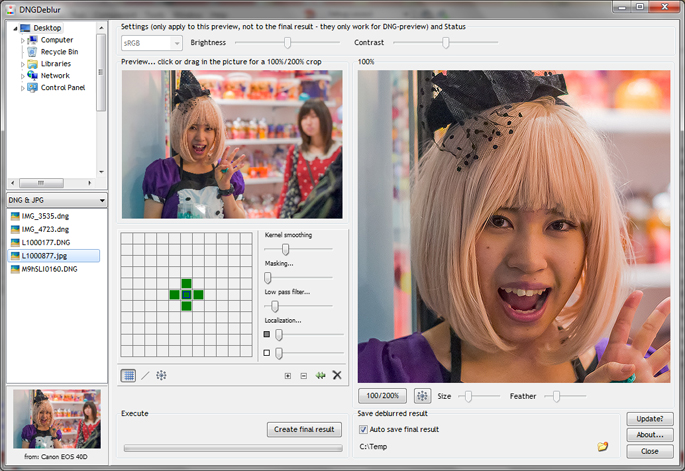
Task: Click the Close button at bottom right
Action: [x=650, y=451]
